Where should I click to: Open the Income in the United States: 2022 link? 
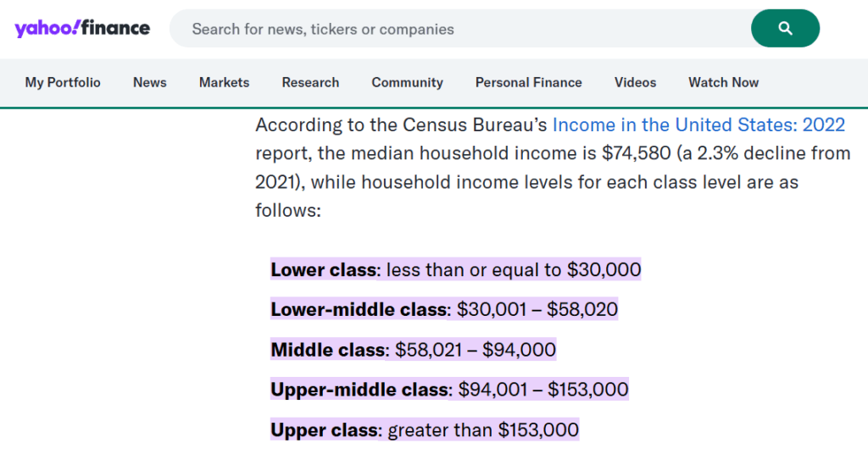[698, 125]
